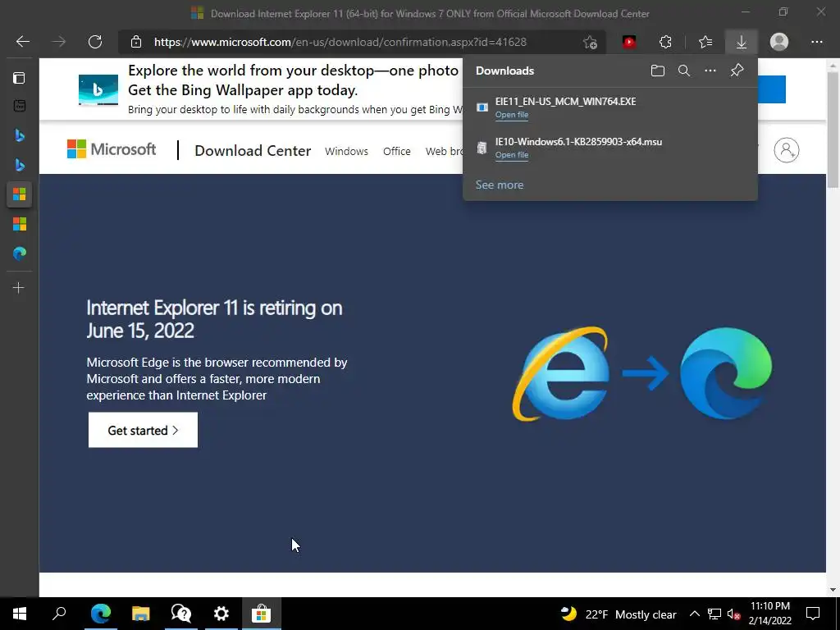Image resolution: width=840 pixels, height=630 pixels.
Task: Switch to the second Bing vertical tab
Action: 20,165
